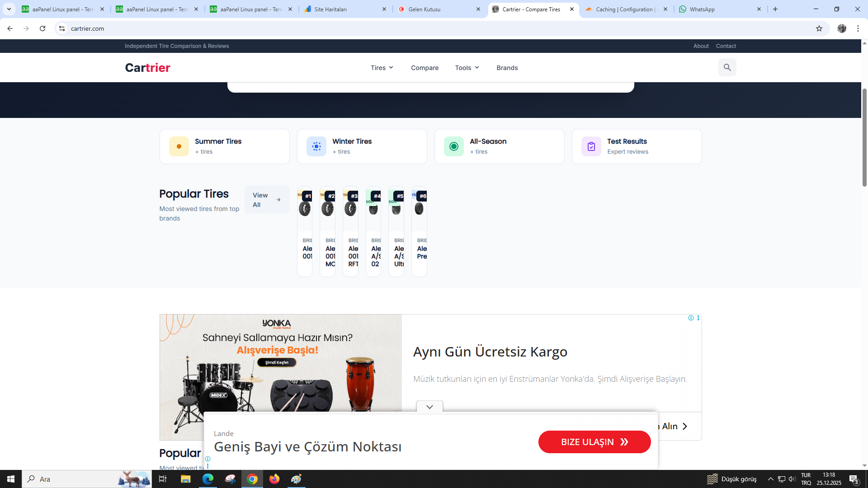Screen dimensions: 868x488
Task: Open the #3 ranked popular tire card
Action: (x=350, y=231)
